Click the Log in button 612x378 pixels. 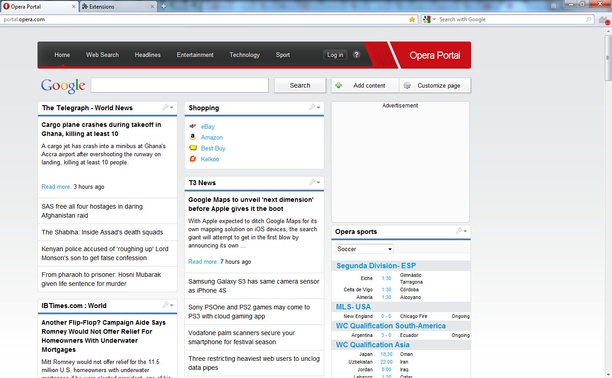pos(335,55)
